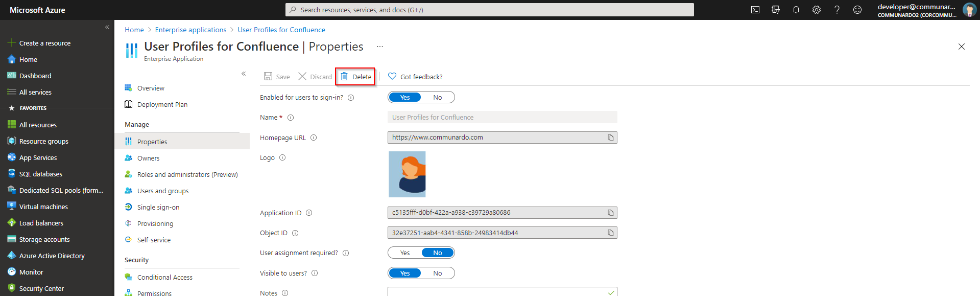Show info for Enabled for users to sign-in

(351, 98)
